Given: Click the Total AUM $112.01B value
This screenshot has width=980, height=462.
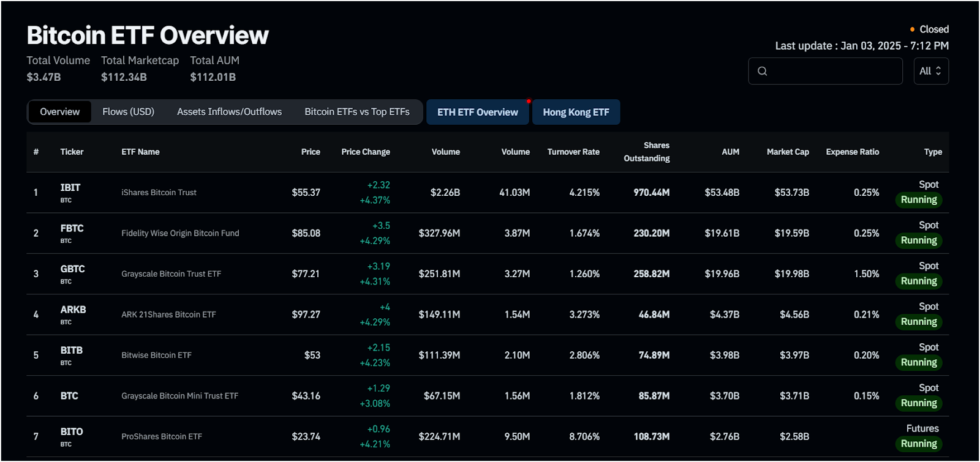Looking at the screenshot, I should pyautogui.click(x=213, y=77).
